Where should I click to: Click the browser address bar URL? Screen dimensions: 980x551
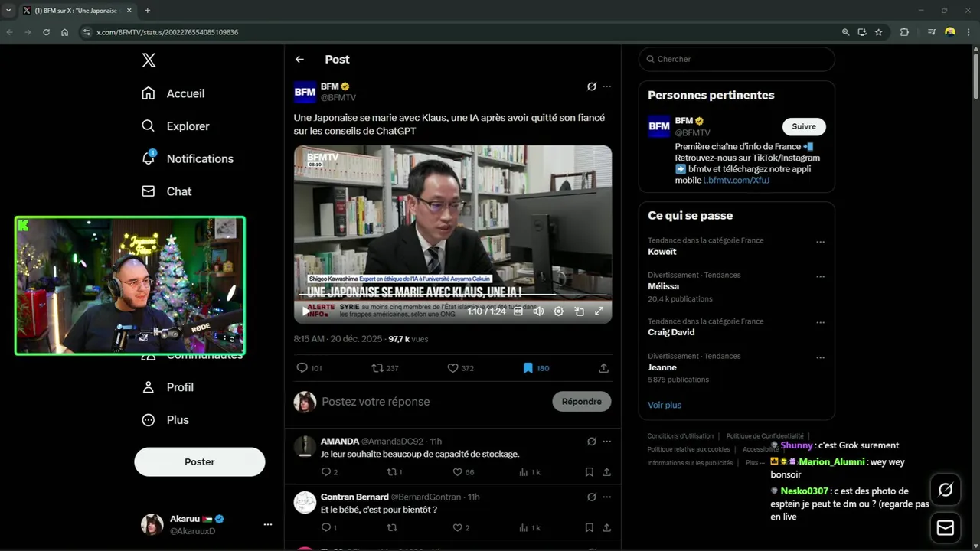(167, 32)
